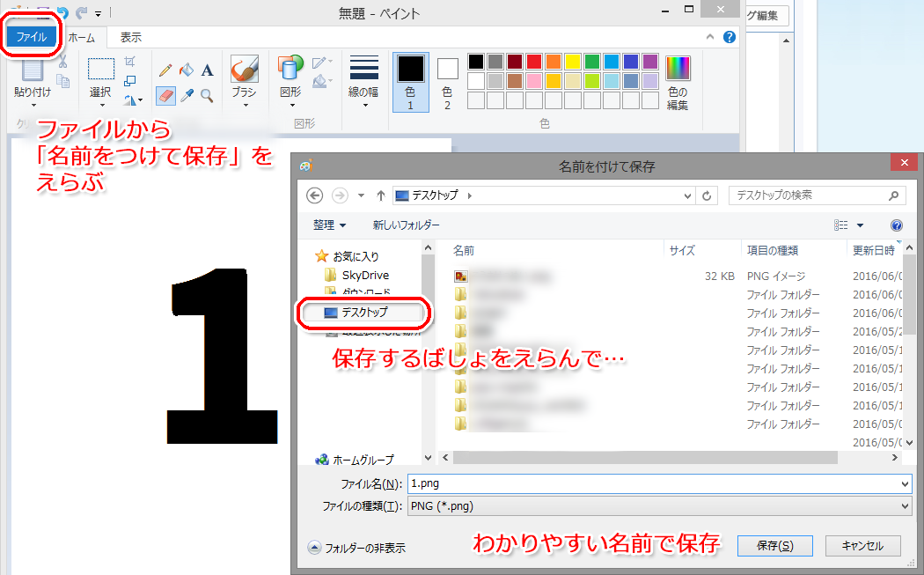Go back using the dialog's back arrow
The width and height of the screenshot is (924, 575).
click(315, 195)
